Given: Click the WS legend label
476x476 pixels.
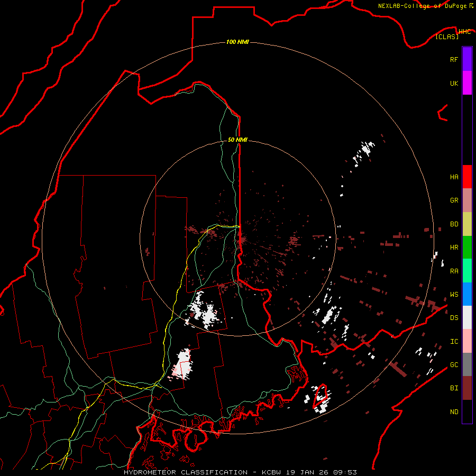Looking at the screenshot, I should coord(454,295).
